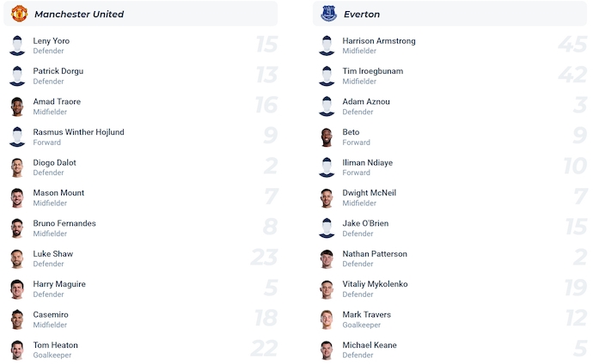Click Amad Traore's player photo
This screenshot has width=593, height=364.
pos(17,106)
